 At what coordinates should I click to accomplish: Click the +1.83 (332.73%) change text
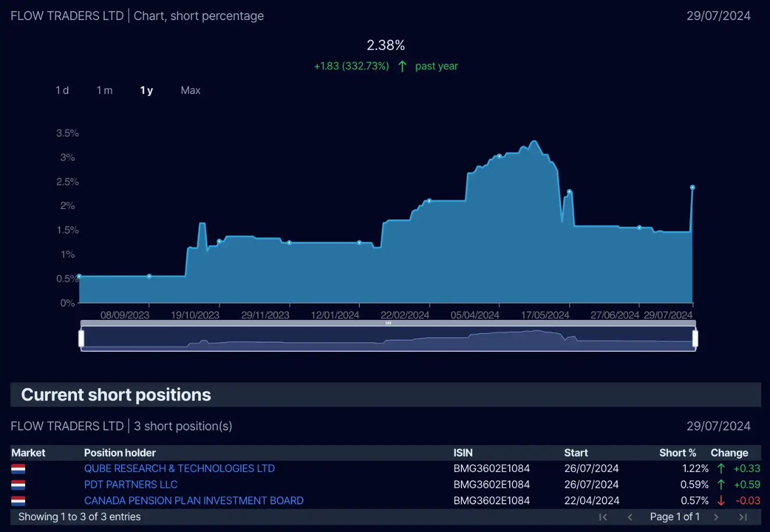click(352, 66)
